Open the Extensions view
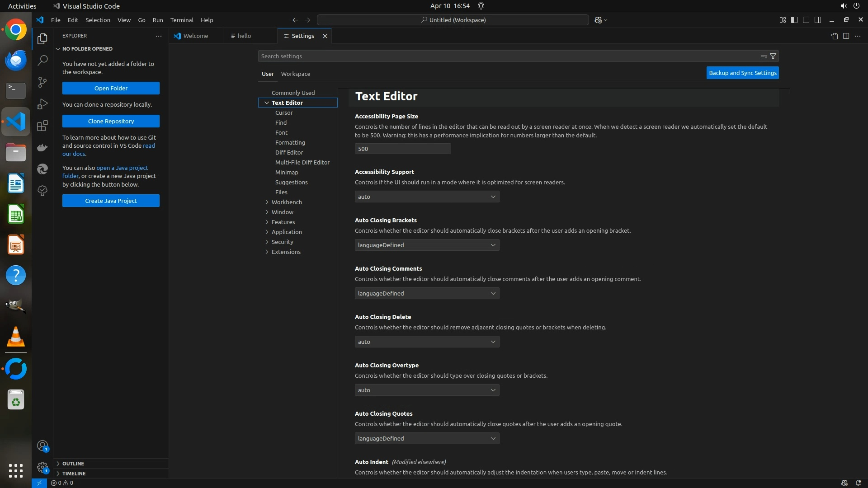This screenshot has width=868, height=488. pyautogui.click(x=42, y=126)
